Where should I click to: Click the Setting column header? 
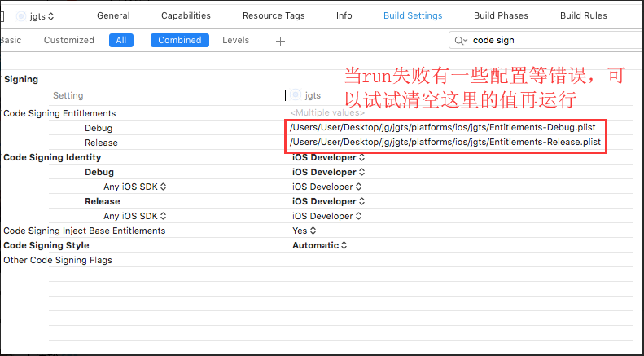(x=68, y=95)
